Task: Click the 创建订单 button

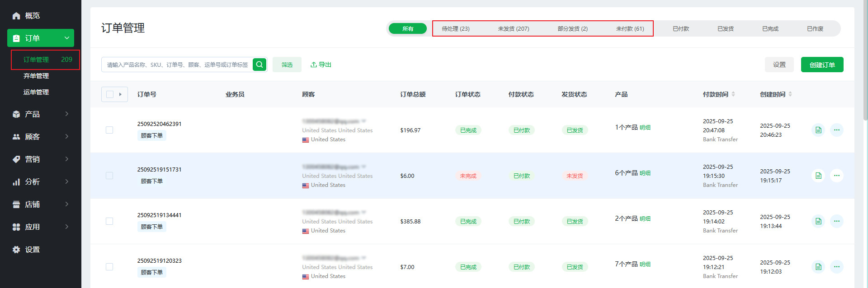Action: click(x=822, y=65)
